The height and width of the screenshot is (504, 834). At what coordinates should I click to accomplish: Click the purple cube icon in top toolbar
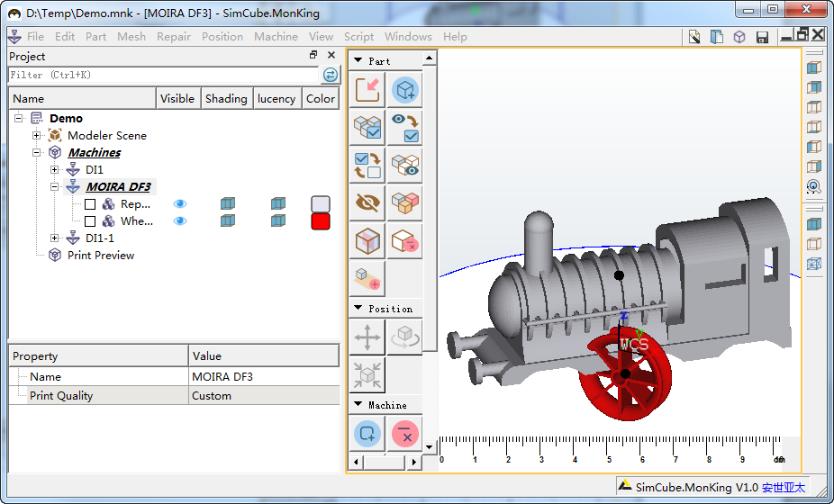click(x=739, y=37)
